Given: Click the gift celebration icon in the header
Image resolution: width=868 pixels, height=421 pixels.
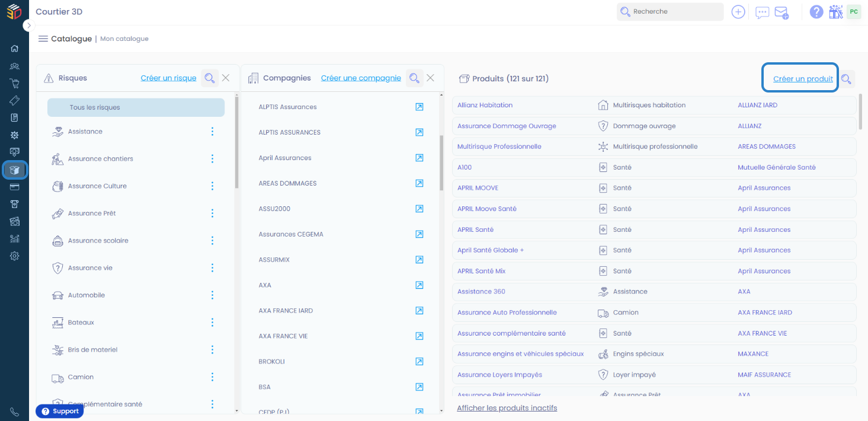Looking at the screenshot, I should 836,12.
